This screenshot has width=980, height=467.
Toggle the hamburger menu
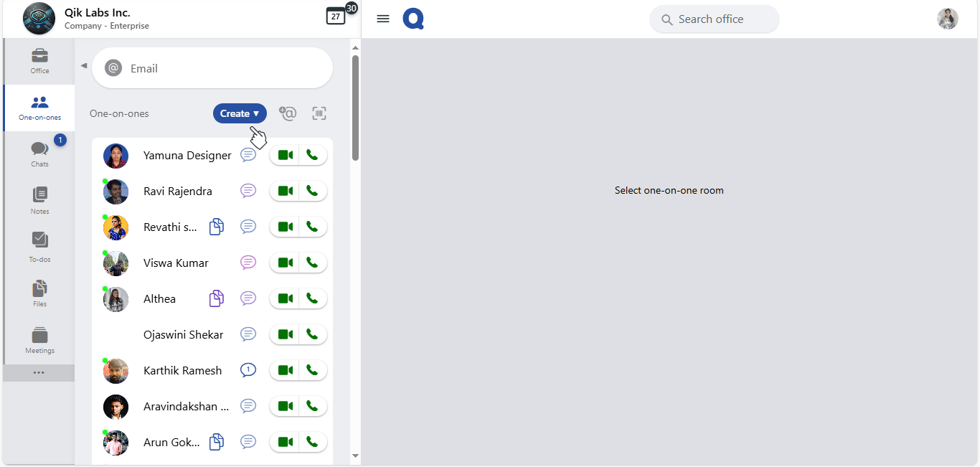[x=383, y=19]
